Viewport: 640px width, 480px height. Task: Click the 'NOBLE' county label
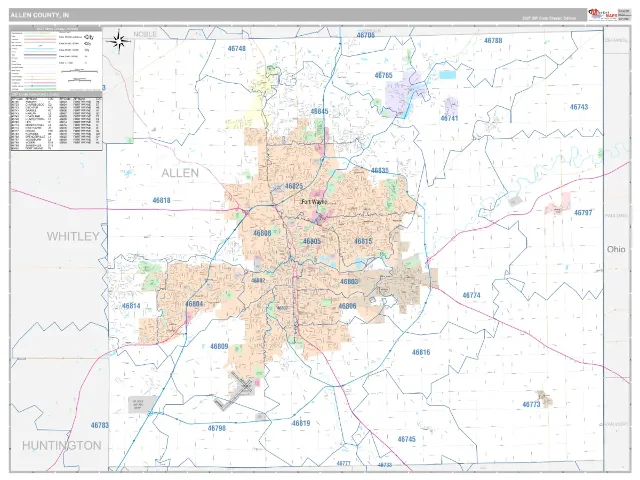tap(145, 34)
